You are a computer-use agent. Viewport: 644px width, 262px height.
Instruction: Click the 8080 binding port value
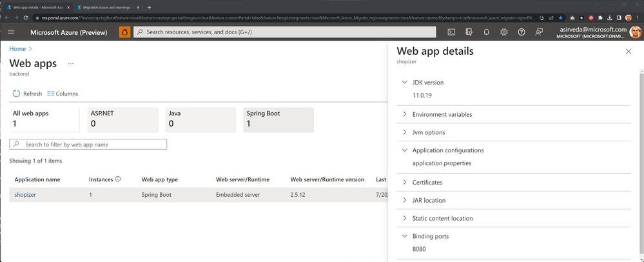(419, 249)
